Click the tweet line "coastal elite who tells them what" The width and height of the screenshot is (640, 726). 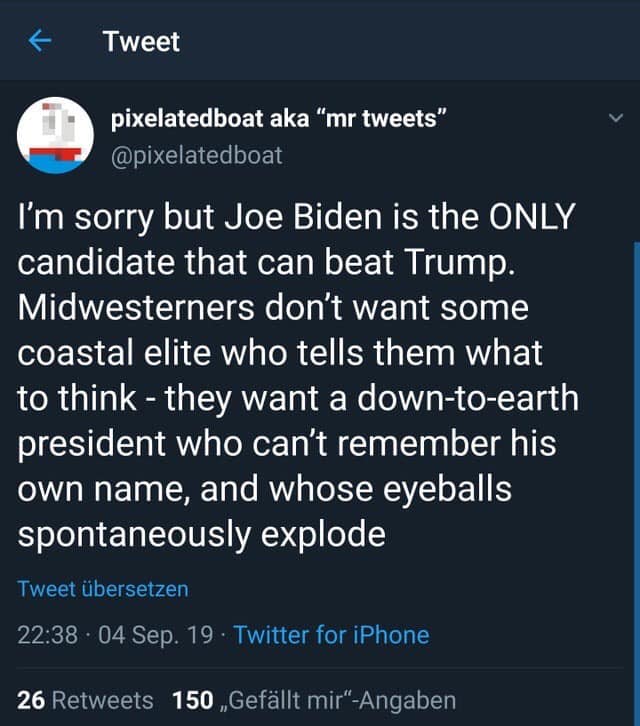click(x=280, y=352)
